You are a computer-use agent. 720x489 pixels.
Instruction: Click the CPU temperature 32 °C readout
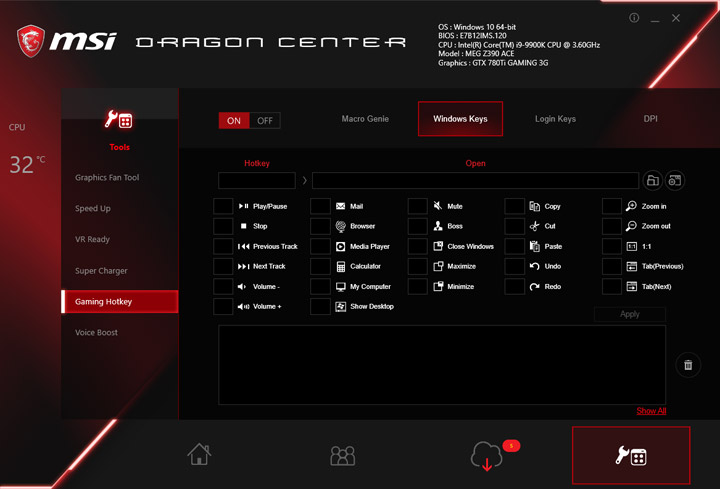coord(28,164)
